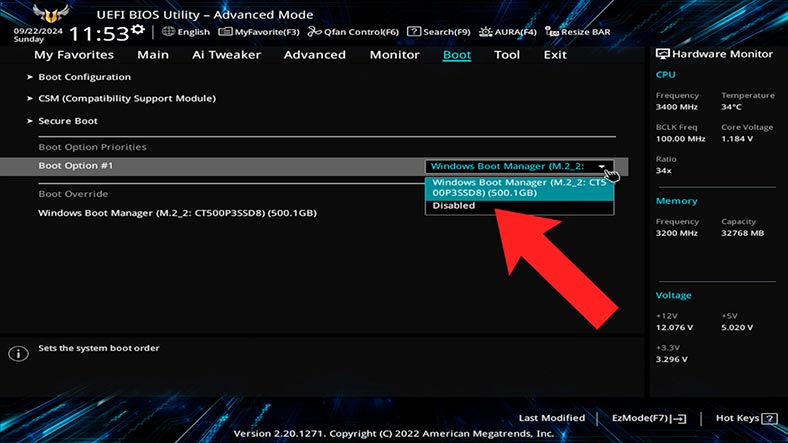Viewport: 788px width, 443px height.
Task: Click the EzMode exit arrow icon
Action: click(679, 418)
